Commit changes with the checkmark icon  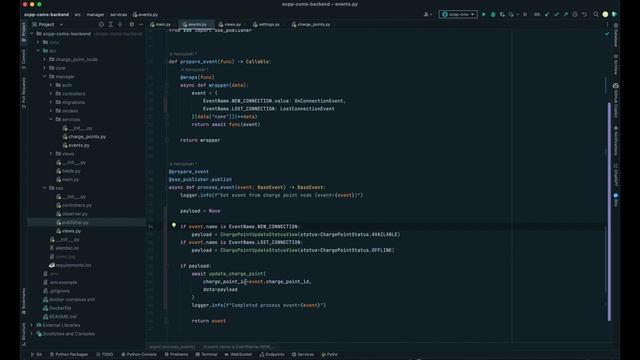(556, 14)
